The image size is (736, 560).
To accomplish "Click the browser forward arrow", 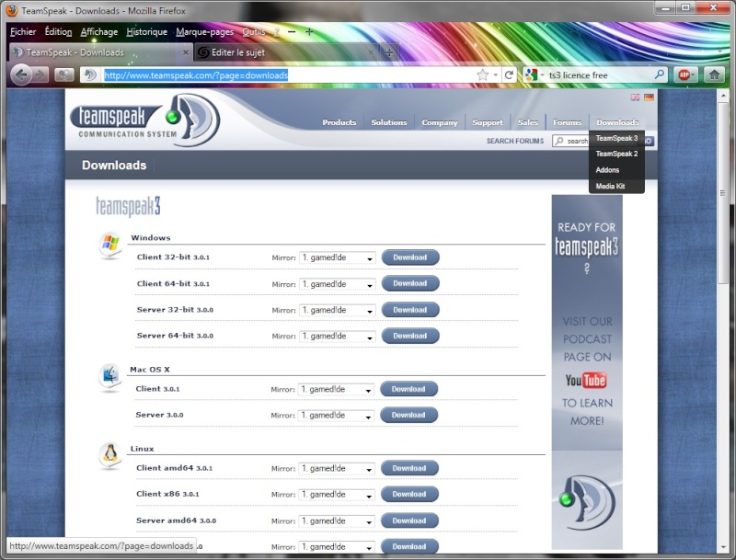I will point(40,74).
